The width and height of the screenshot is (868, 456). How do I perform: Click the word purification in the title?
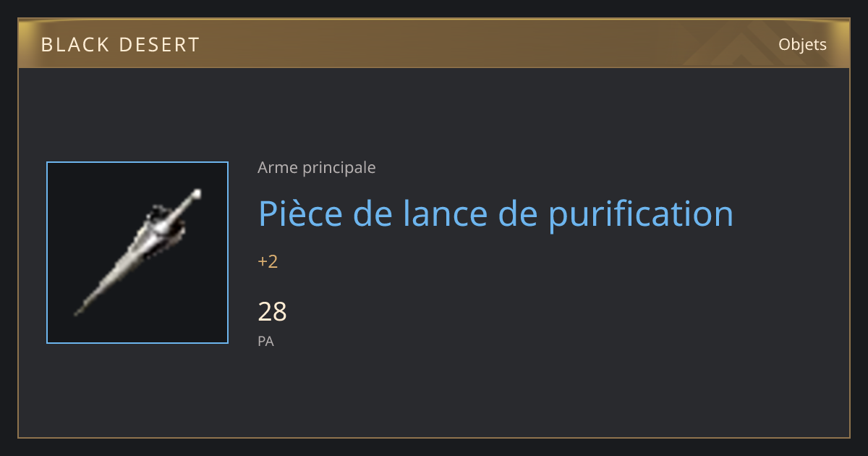click(641, 213)
